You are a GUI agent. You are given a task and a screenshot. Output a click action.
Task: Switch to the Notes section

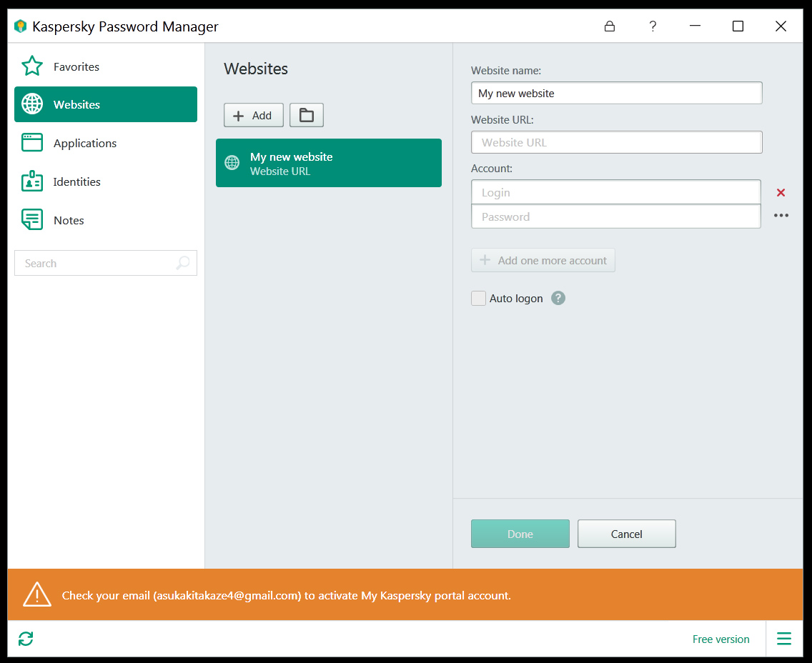(x=106, y=221)
